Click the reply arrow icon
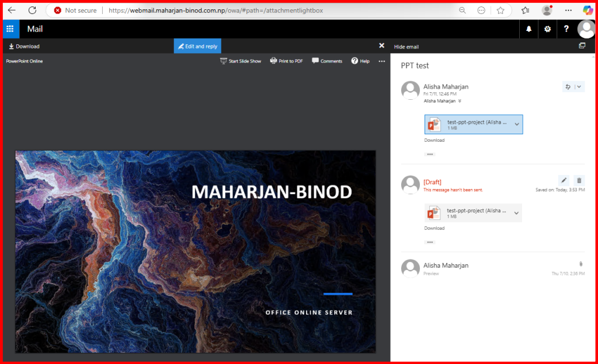This screenshot has height=364, width=598. pos(568,87)
